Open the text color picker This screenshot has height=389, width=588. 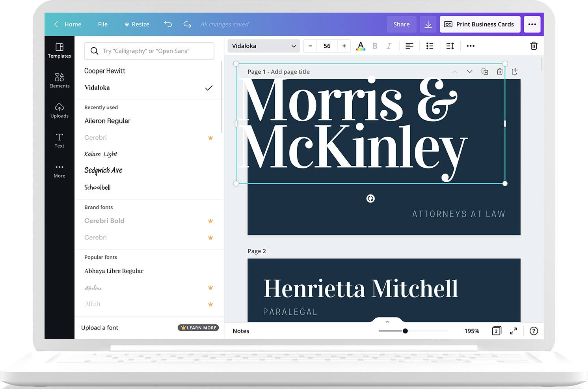click(x=360, y=46)
